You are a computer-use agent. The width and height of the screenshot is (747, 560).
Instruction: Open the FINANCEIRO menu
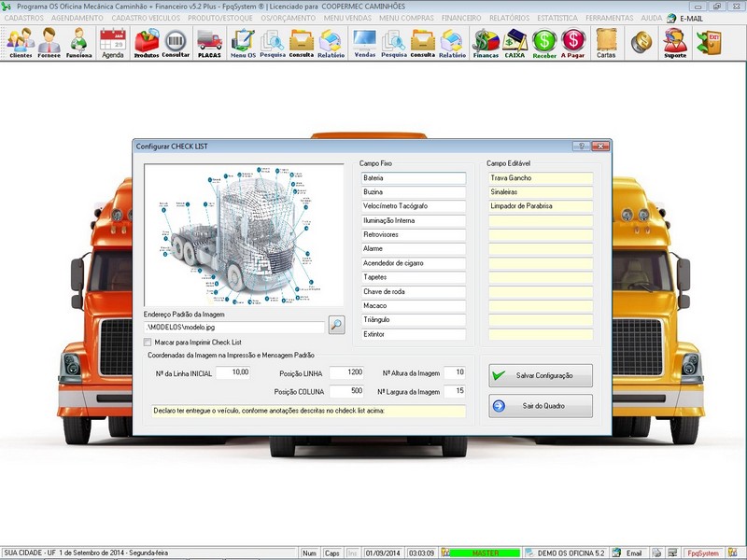point(467,18)
